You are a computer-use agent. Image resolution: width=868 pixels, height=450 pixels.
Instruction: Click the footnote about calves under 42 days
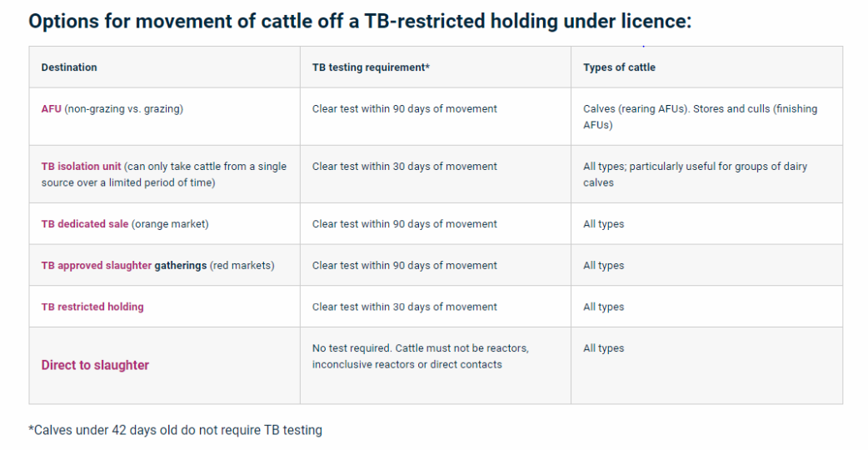[175, 430]
